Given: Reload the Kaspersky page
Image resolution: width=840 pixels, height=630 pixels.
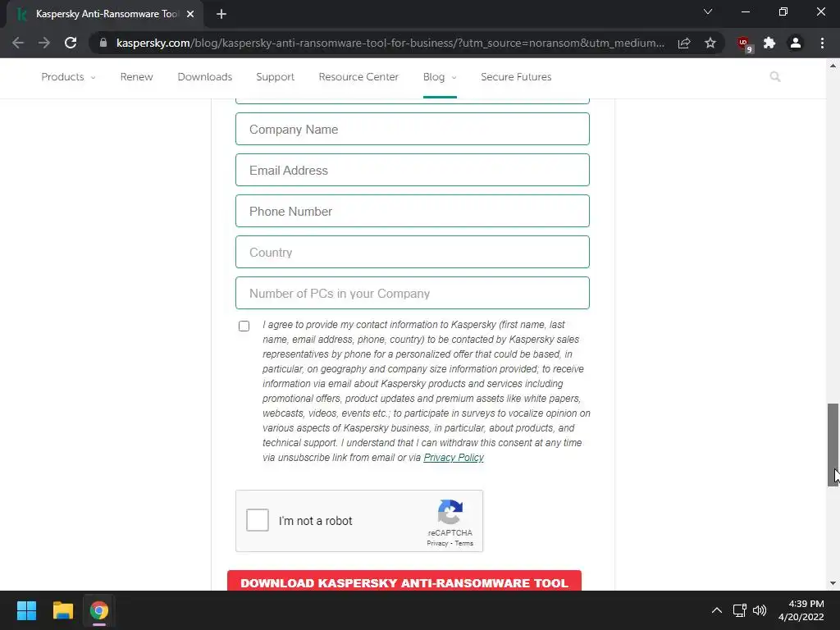Looking at the screenshot, I should click(x=71, y=43).
